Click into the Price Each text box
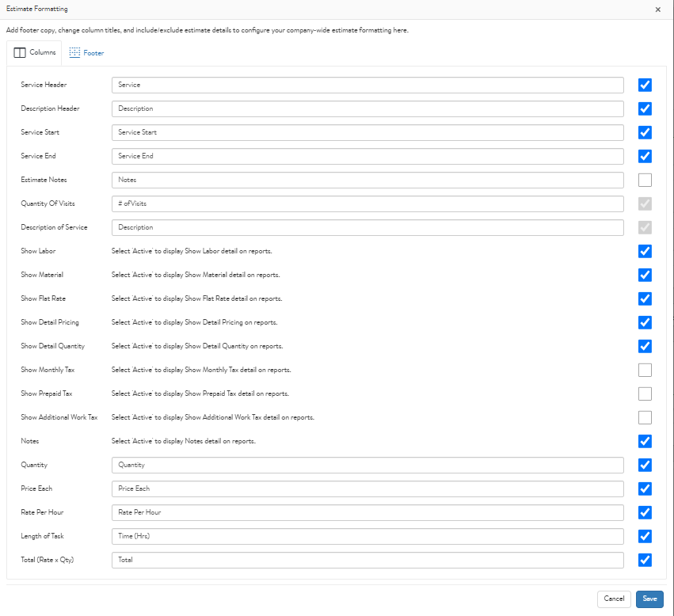This screenshot has height=616, width=674. pyautogui.click(x=367, y=489)
